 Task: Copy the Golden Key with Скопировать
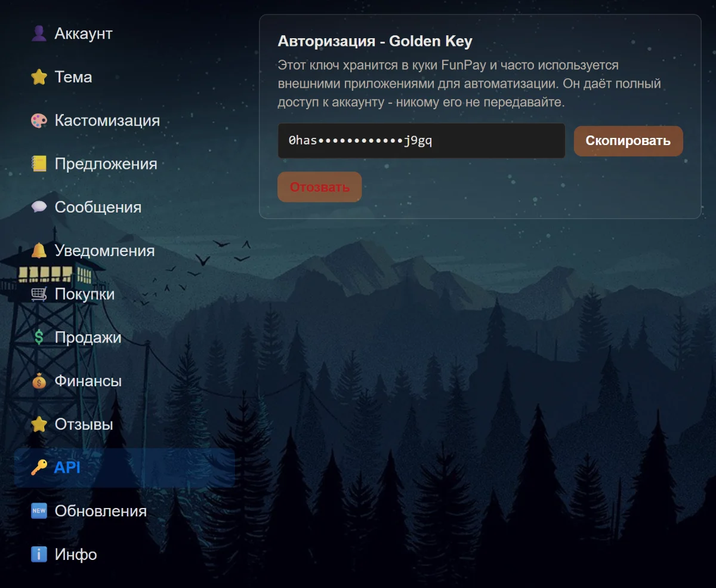coord(628,141)
